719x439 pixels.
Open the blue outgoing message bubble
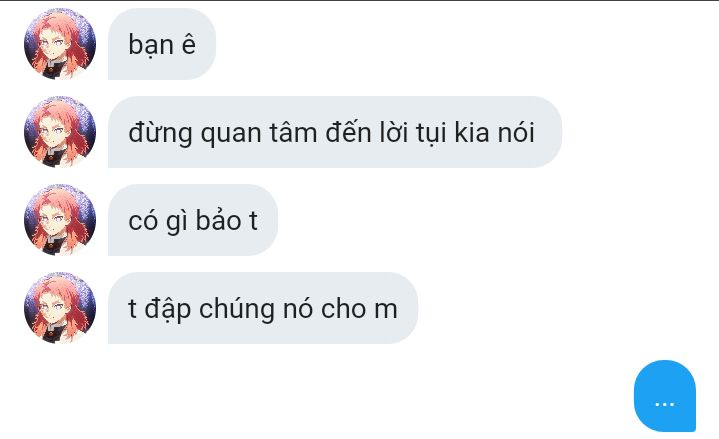pos(665,396)
